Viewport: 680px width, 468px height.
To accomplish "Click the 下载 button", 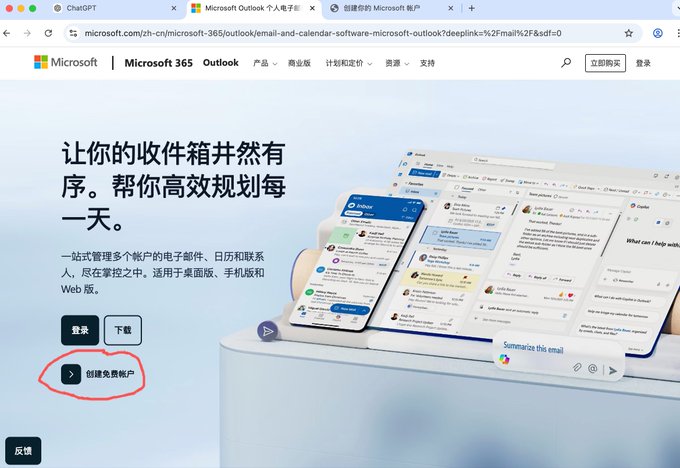I will 123,330.
